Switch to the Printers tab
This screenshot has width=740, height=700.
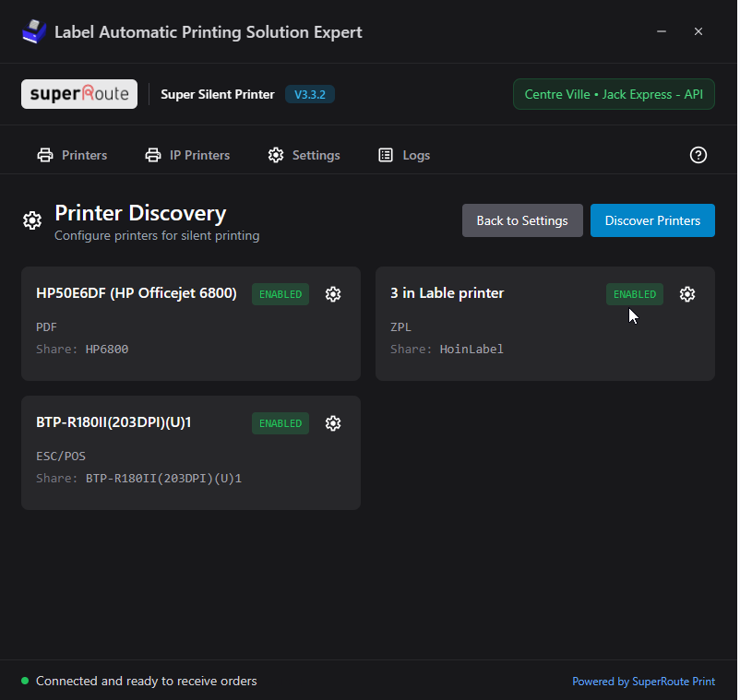[72, 155]
